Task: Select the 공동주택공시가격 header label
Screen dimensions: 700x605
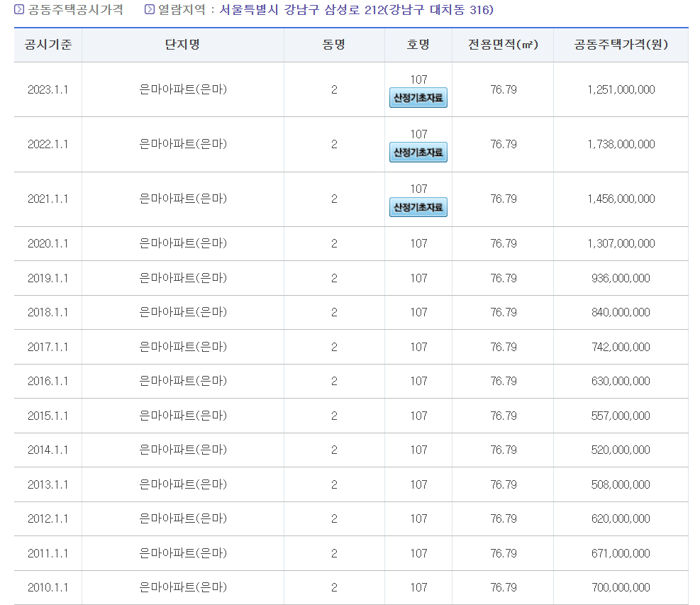Action: (x=67, y=10)
